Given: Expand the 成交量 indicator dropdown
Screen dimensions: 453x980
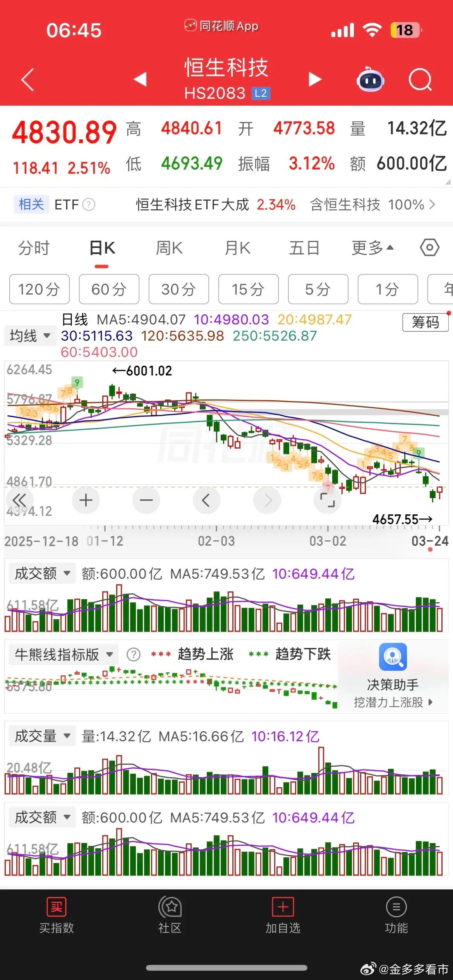Looking at the screenshot, I should tap(42, 736).
